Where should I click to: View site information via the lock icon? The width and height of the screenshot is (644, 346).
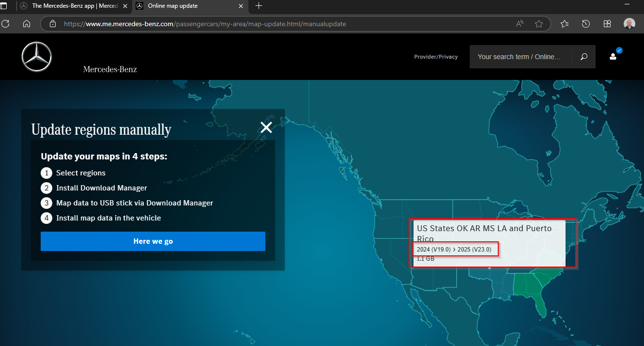tap(52, 24)
